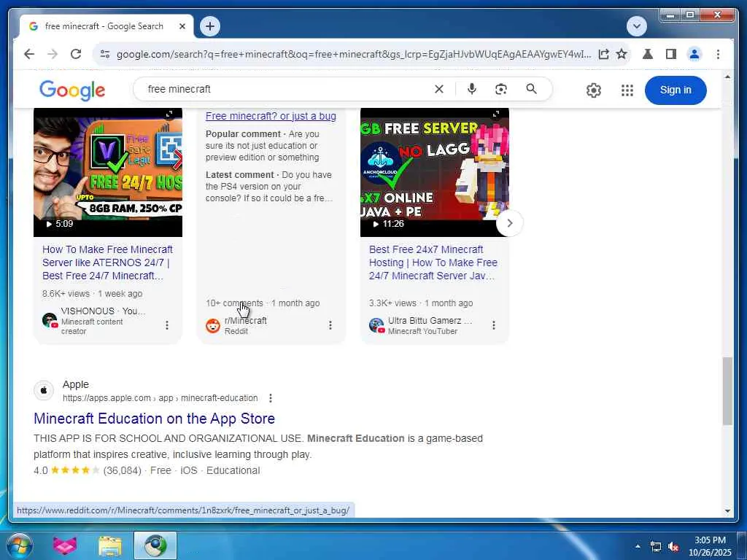Screen dimensions: 747x560
Task: Click the r/Minecraft Reddit avatar icon
Action: pos(213,326)
